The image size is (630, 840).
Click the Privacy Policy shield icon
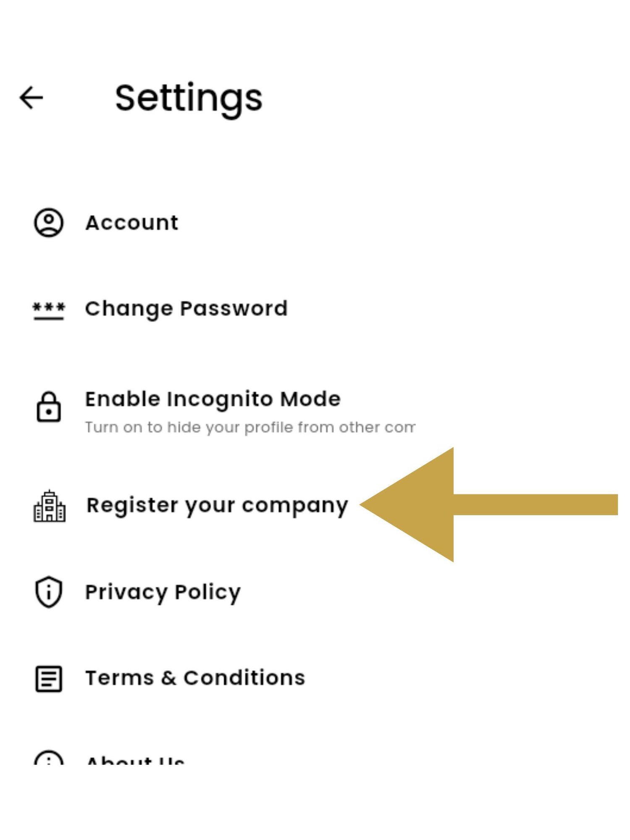49,592
